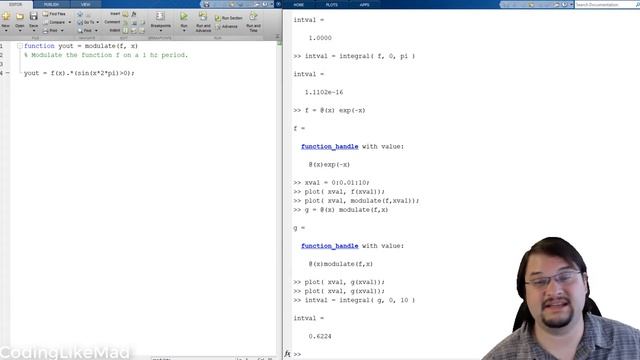This screenshot has width=640, height=360.
Task: Click the Search Documentation field
Action: [605, 4]
